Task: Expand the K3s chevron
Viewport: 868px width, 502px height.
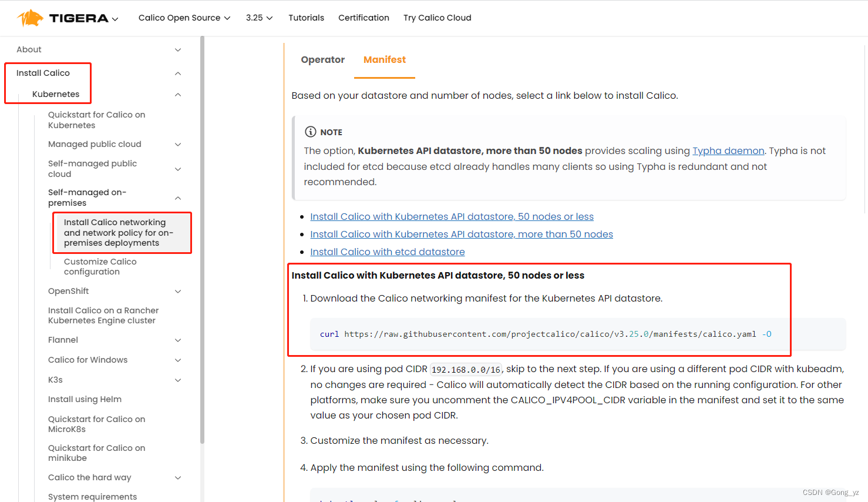Action: click(178, 380)
